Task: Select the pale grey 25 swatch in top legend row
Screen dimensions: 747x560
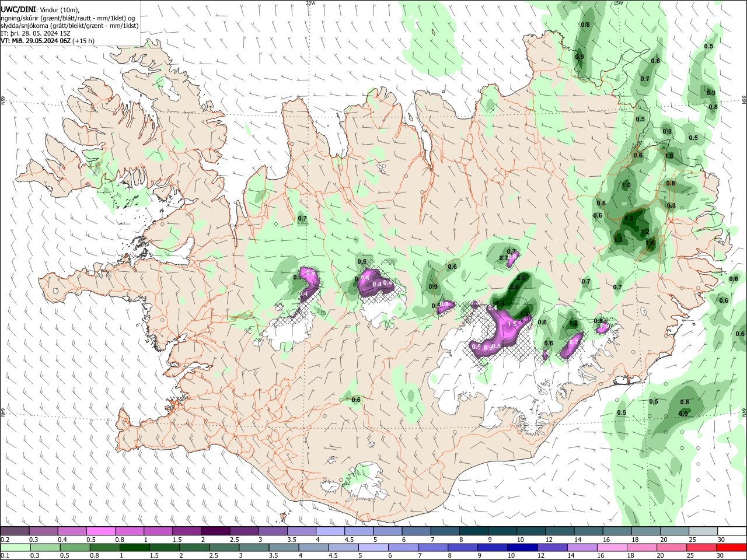Action: [x=704, y=531]
